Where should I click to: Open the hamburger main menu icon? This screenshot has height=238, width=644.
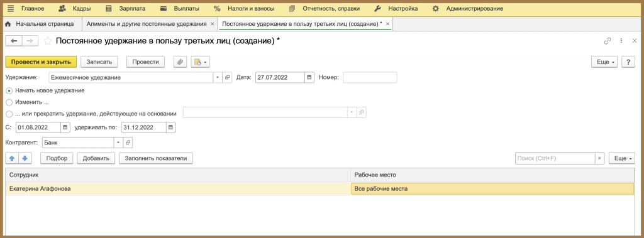coord(11,8)
